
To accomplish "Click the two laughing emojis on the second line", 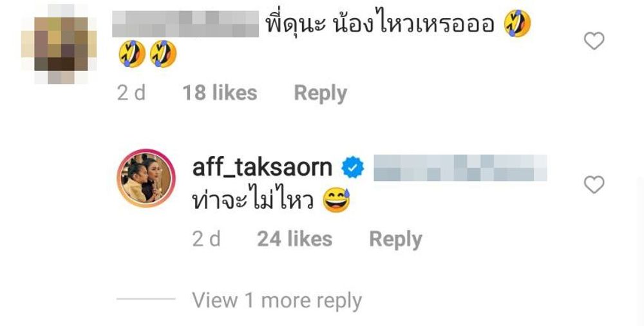I will (148, 54).
